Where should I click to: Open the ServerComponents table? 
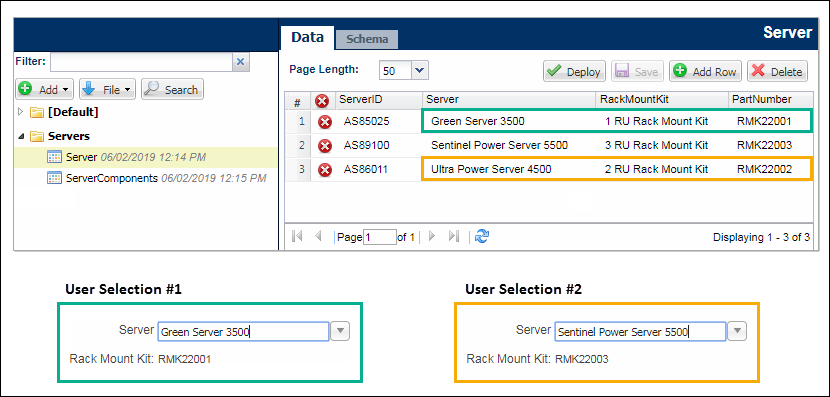coord(166,178)
